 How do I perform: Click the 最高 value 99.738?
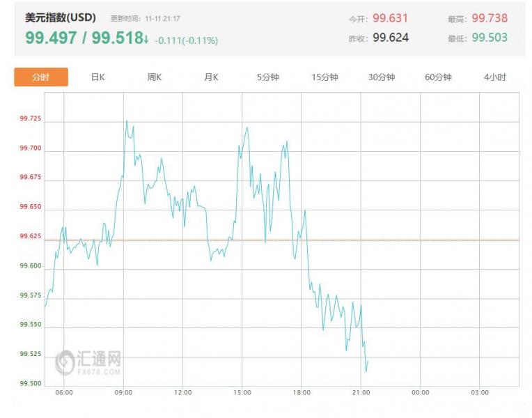[x=490, y=19]
